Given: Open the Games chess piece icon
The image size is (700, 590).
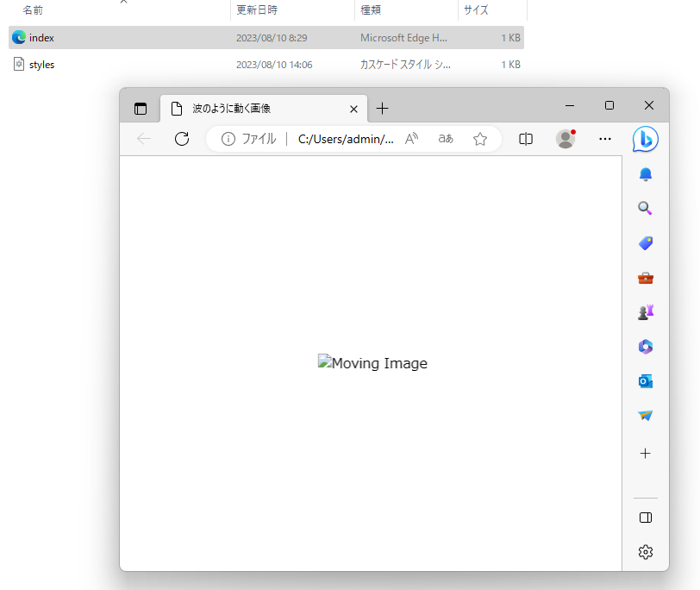Looking at the screenshot, I should click(645, 312).
